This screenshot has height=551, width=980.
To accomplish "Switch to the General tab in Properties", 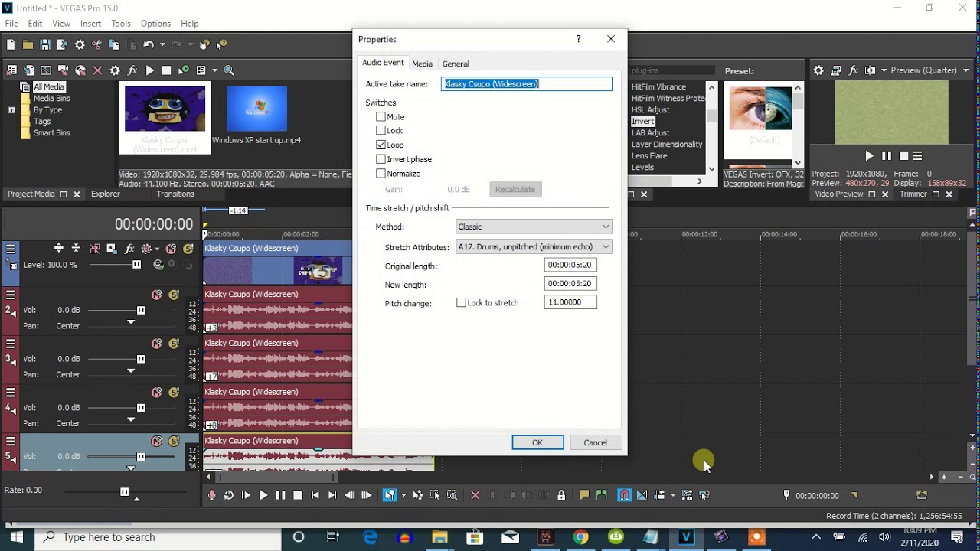I will point(456,64).
